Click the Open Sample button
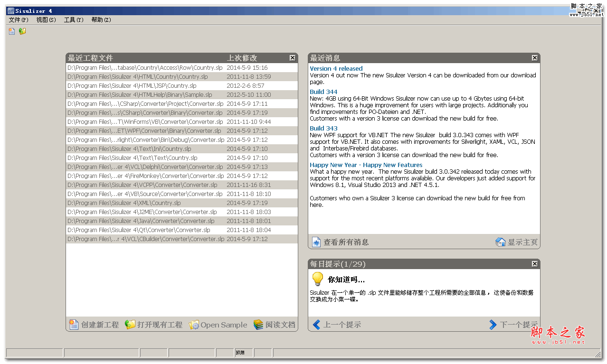The image size is (607, 364). pyautogui.click(x=218, y=325)
